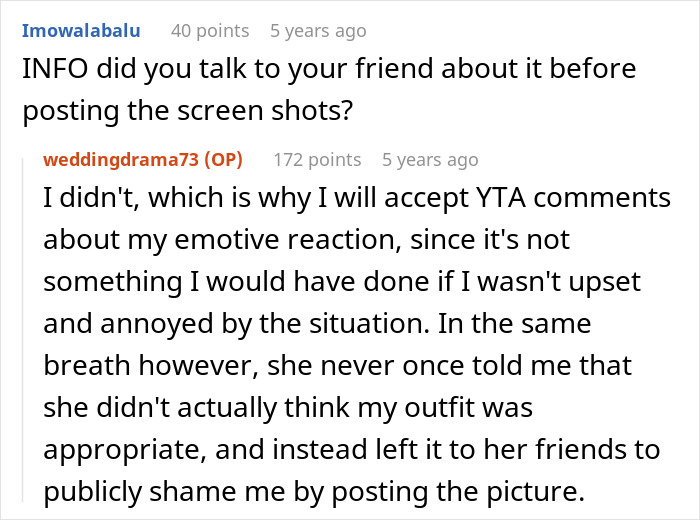The height and width of the screenshot is (520, 700).
Task: Click the 40 points score
Action: point(209,31)
